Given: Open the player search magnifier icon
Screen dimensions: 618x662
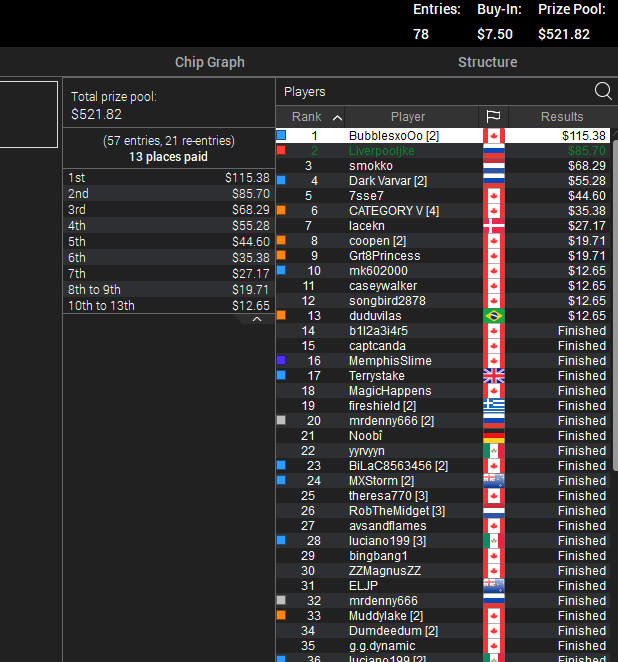Looking at the screenshot, I should click(603, 91).
